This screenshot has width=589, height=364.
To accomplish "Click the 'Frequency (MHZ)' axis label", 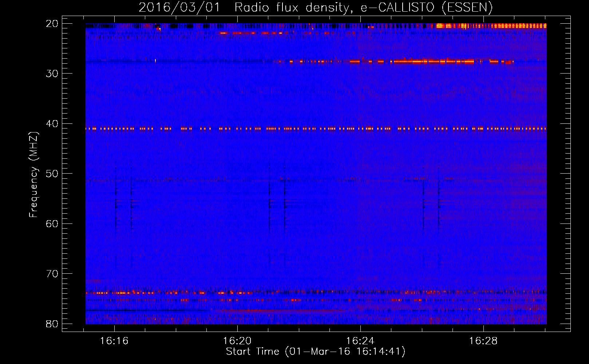I will (x=33, y=175).
